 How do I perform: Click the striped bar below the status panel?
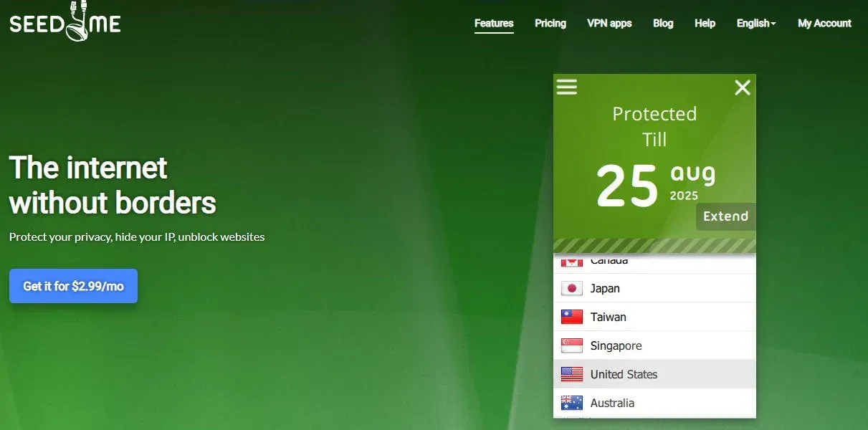(x=654, y=246)
